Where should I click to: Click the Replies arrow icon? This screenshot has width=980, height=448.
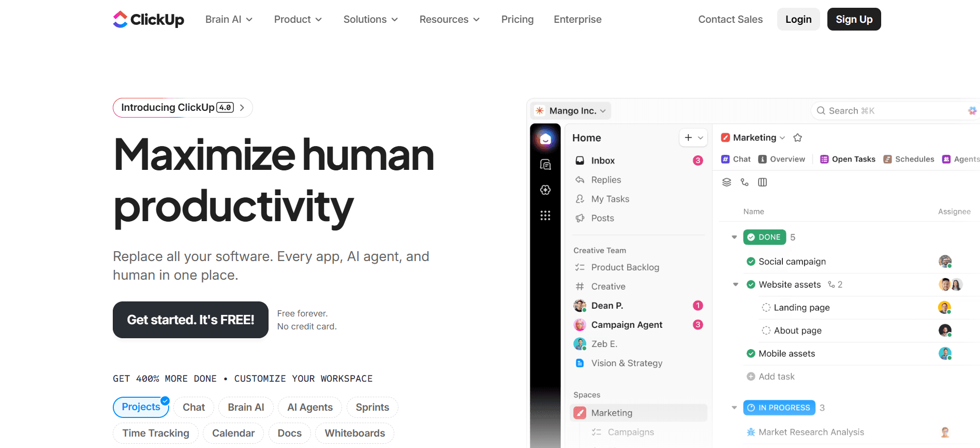click(x=580, y=180)
